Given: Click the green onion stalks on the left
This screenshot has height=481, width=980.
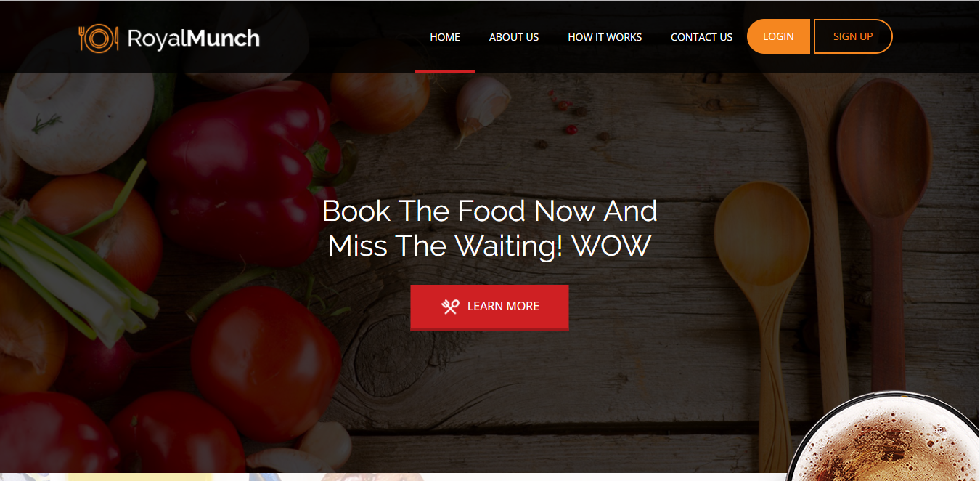Looking at the screenshot, I should pos(73,276).
